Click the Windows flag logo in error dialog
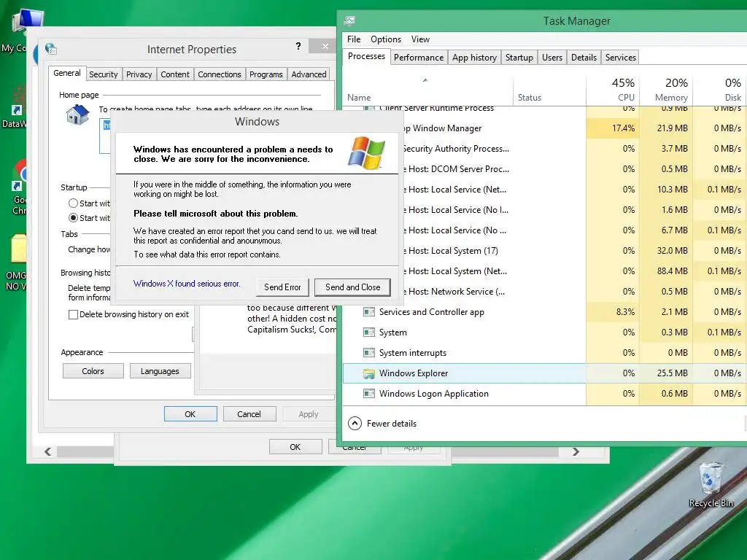 point(366,153)
